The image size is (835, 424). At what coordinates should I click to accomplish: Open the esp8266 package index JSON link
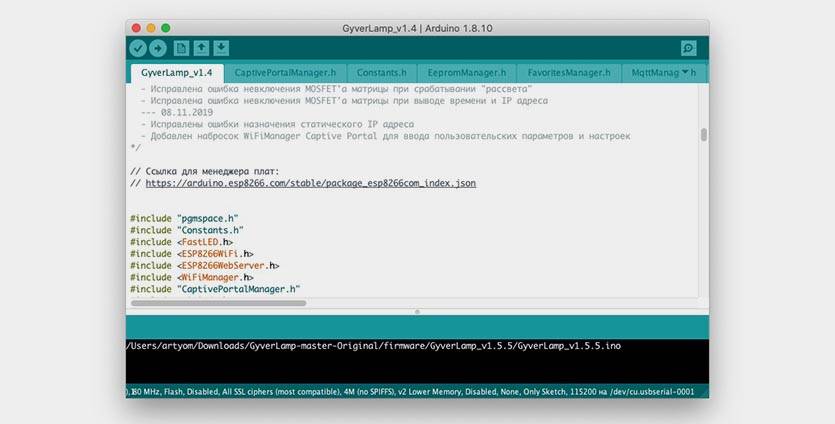tap(310, 184)
